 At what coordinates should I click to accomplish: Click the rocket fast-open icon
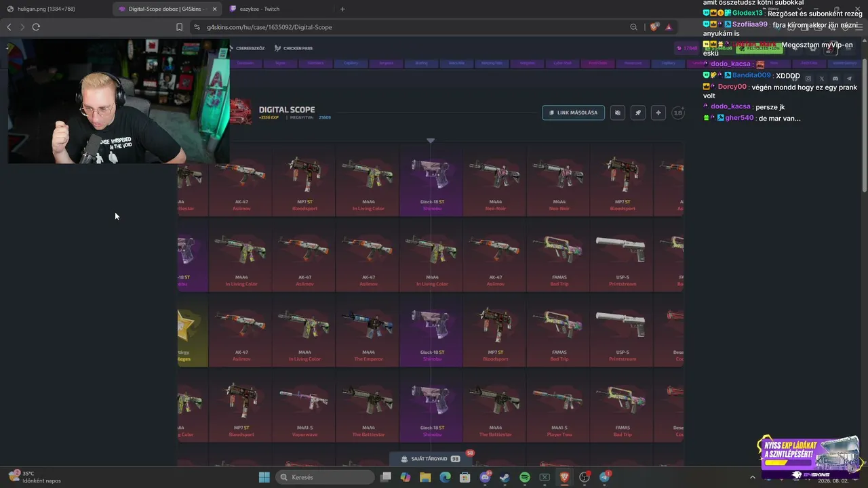pos(637,113)
